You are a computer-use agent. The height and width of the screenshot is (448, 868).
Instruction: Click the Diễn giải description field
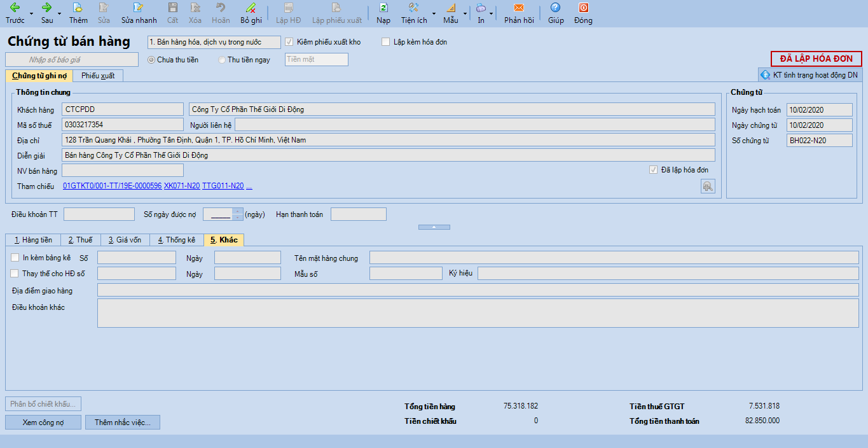(389, 155)
